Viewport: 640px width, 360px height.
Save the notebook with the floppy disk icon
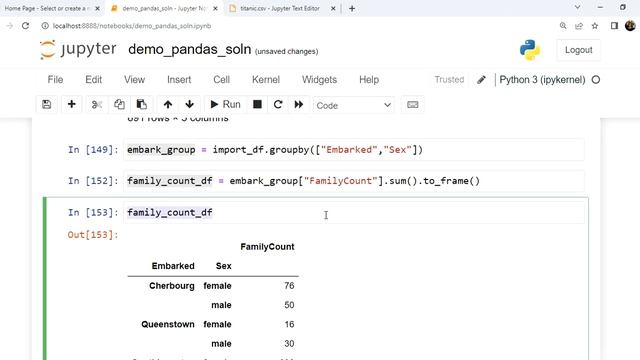pyautogui.click(x=47, y=104)
